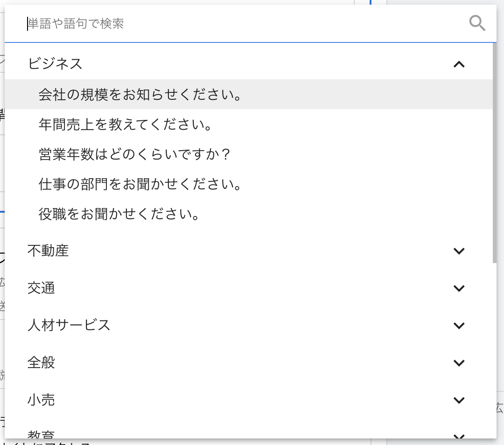Screen dimensions: 504x445
Task: Click the 全般 category label
Action: point(41,362)
